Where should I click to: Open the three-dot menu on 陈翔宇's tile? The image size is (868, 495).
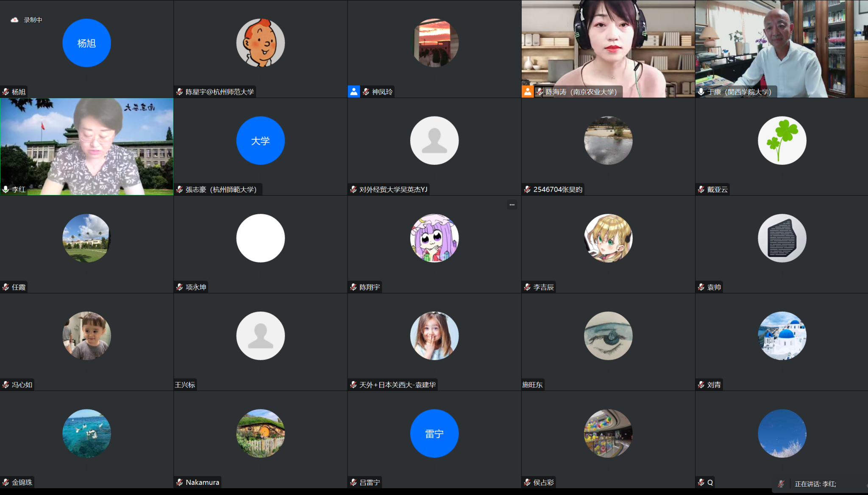512,205
